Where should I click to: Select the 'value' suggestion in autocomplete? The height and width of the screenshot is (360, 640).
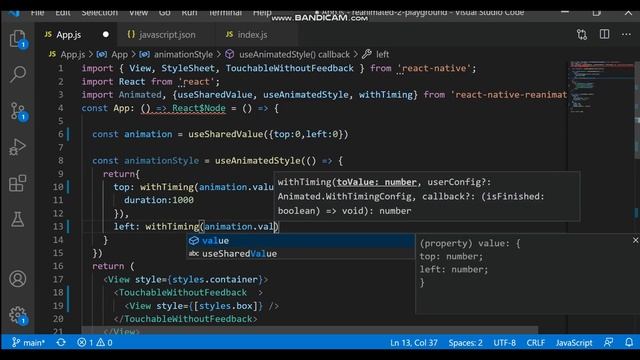pyautogui.click(x=301, y=240)
